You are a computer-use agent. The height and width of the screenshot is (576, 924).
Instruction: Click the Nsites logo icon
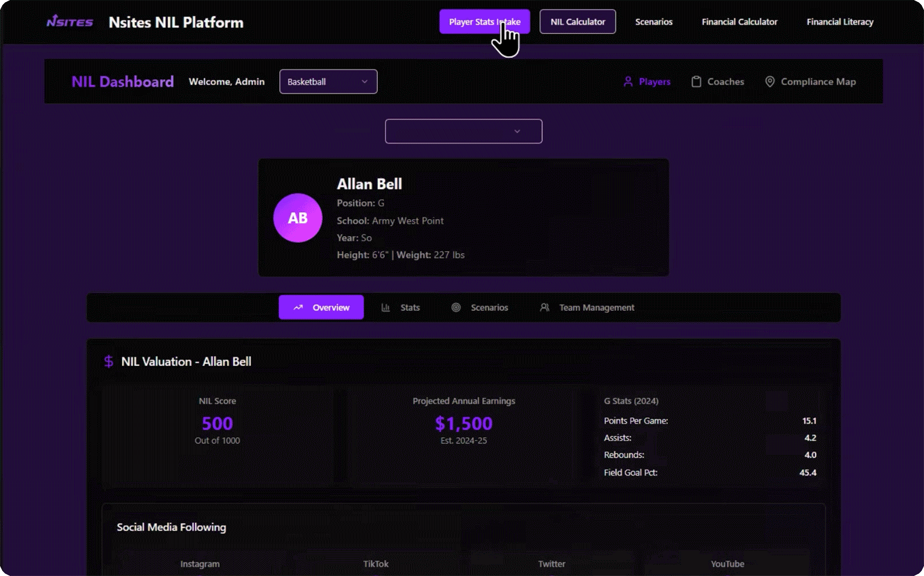pyautogui.click(x=70, y=22)
